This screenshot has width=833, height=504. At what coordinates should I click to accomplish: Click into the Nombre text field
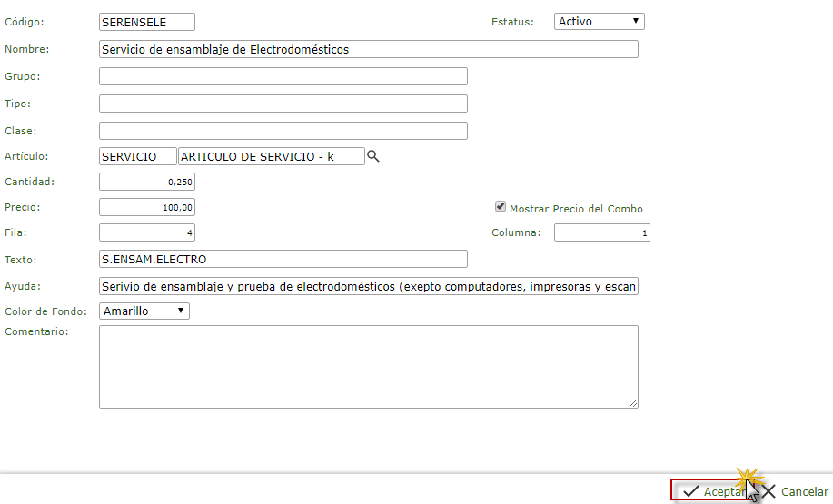coord(368,49)
